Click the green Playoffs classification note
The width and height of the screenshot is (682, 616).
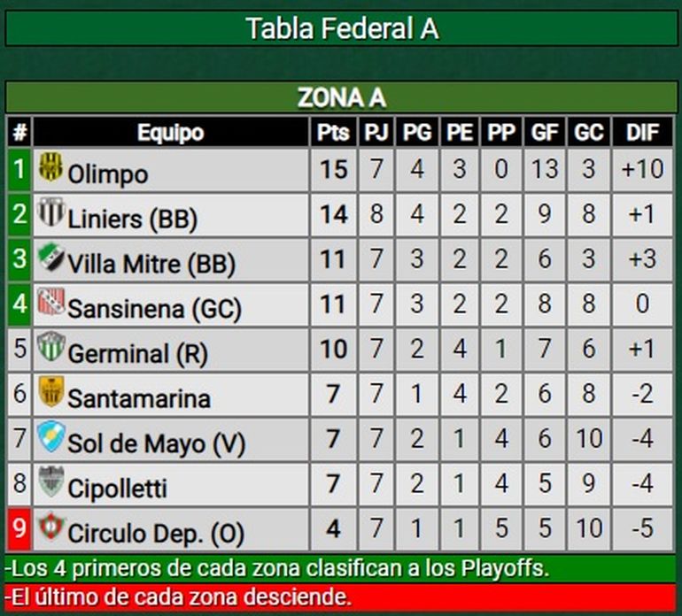point(341,568)
